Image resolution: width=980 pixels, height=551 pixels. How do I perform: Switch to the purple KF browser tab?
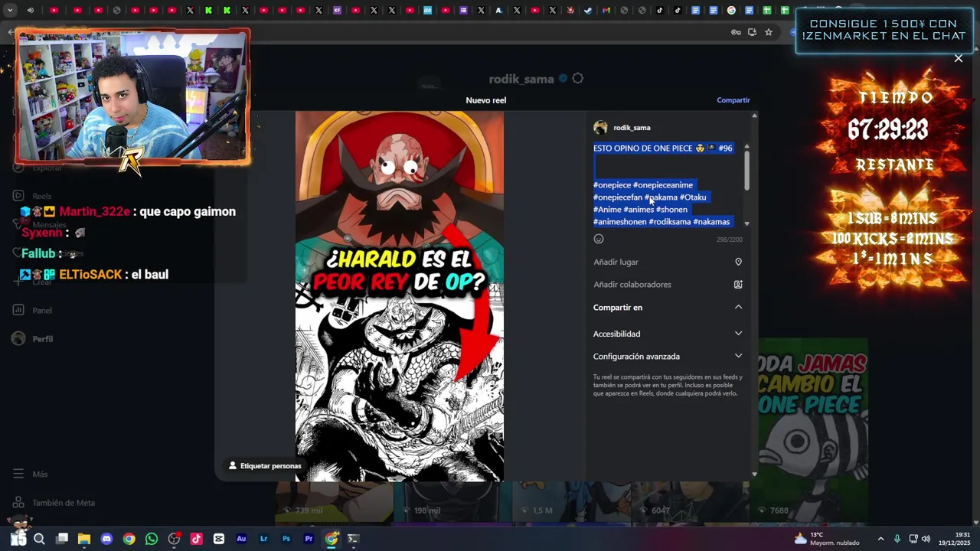[x=338, y=10]
